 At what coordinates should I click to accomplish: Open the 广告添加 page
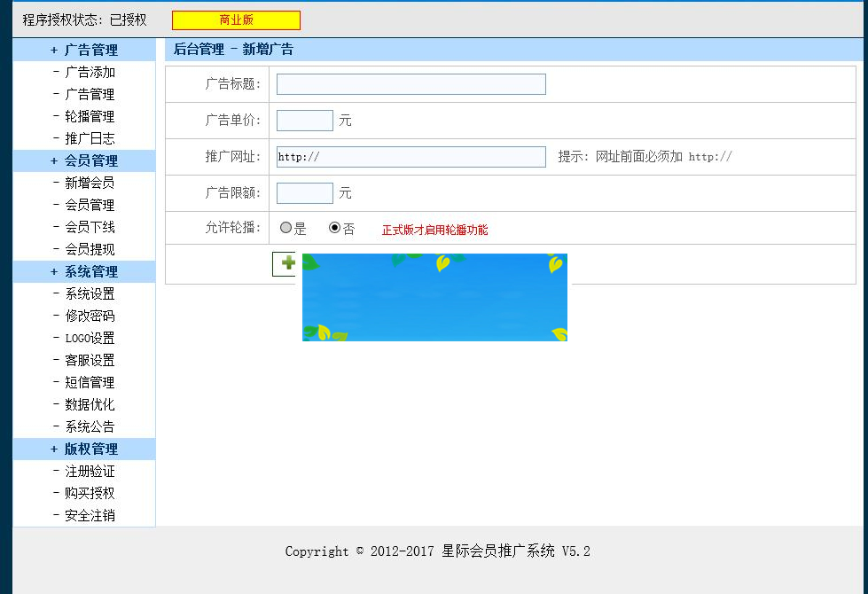[89, 72]
